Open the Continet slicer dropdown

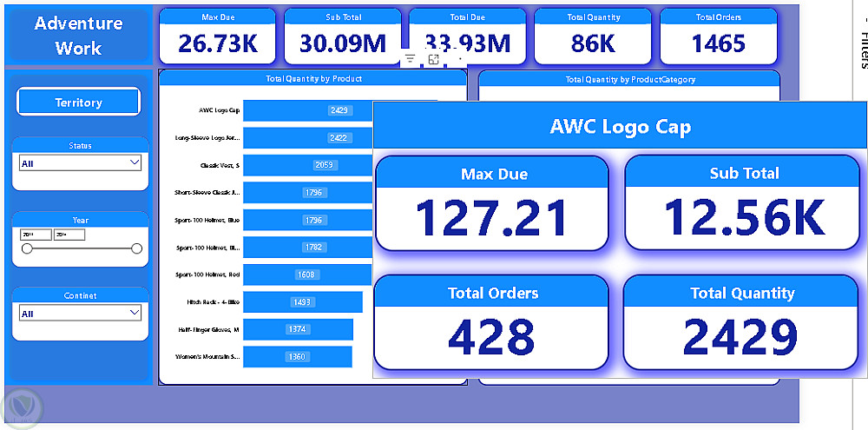(80, 313)
